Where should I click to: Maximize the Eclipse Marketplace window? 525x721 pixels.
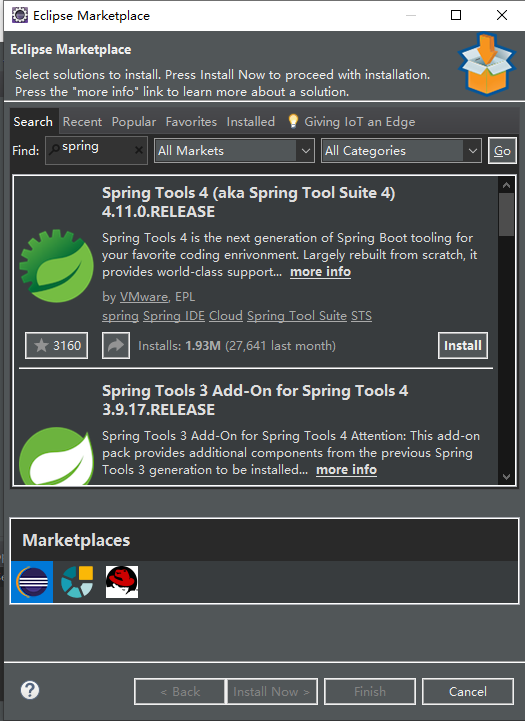click(456, 15)
